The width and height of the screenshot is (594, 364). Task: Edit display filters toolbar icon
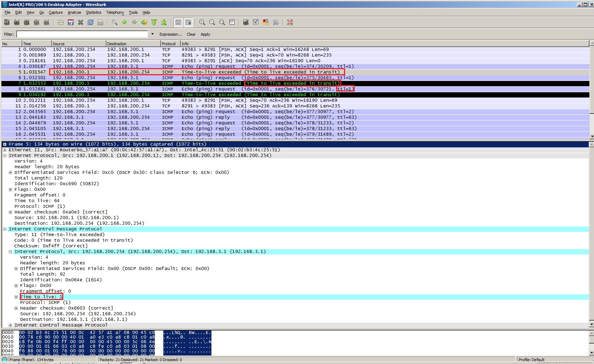256,22
